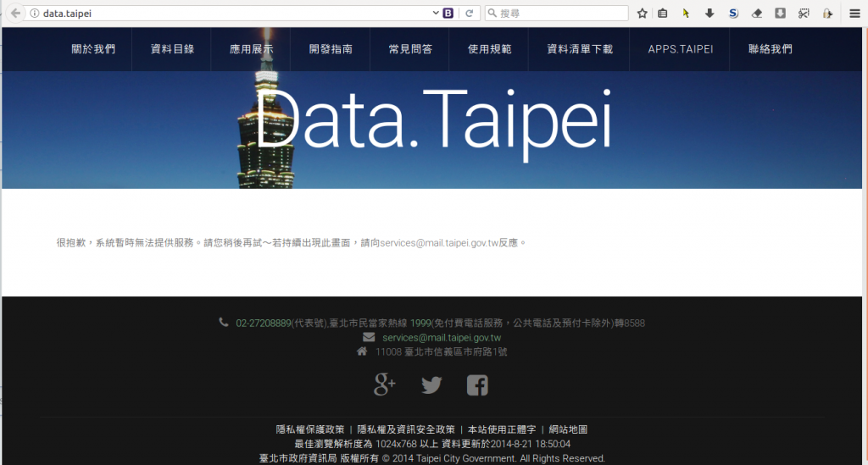Go back with the browser back arrow
868x465 pixels.
(15, 14)
